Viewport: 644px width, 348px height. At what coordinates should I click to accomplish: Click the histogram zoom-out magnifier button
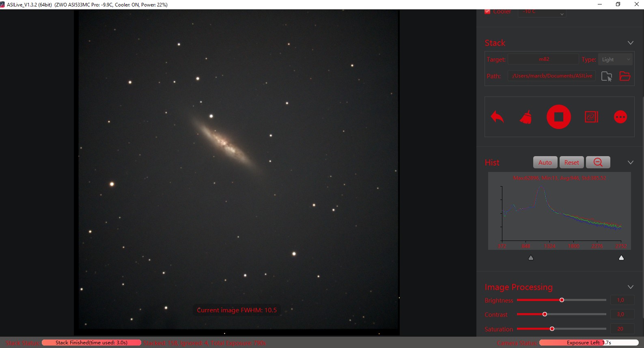598,162
